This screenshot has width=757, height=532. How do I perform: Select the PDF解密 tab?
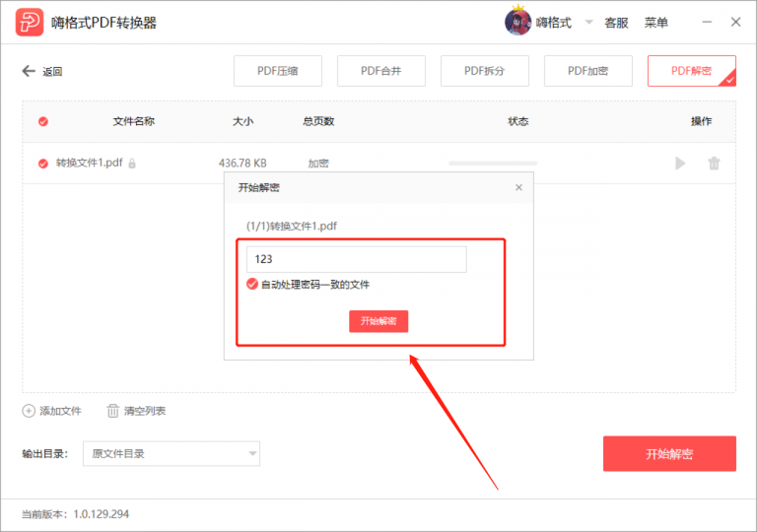coord(691,71)
